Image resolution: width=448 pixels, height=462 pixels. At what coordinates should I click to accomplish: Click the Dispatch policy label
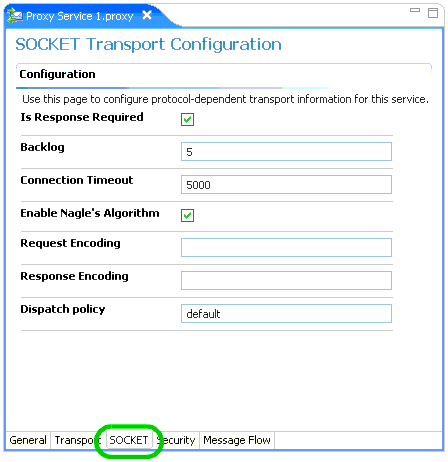(63, 309)
